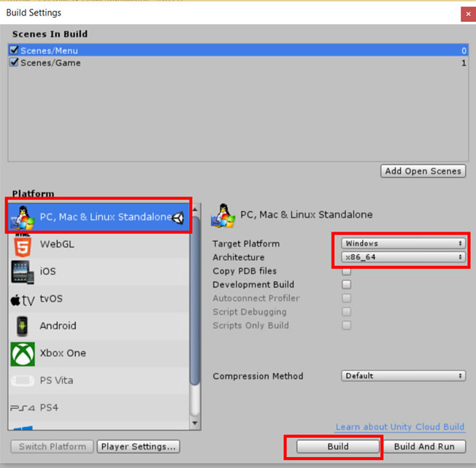Click the Android phone icon
The image size is (476, 468).
pyautogui.click(x=22, y=326)
